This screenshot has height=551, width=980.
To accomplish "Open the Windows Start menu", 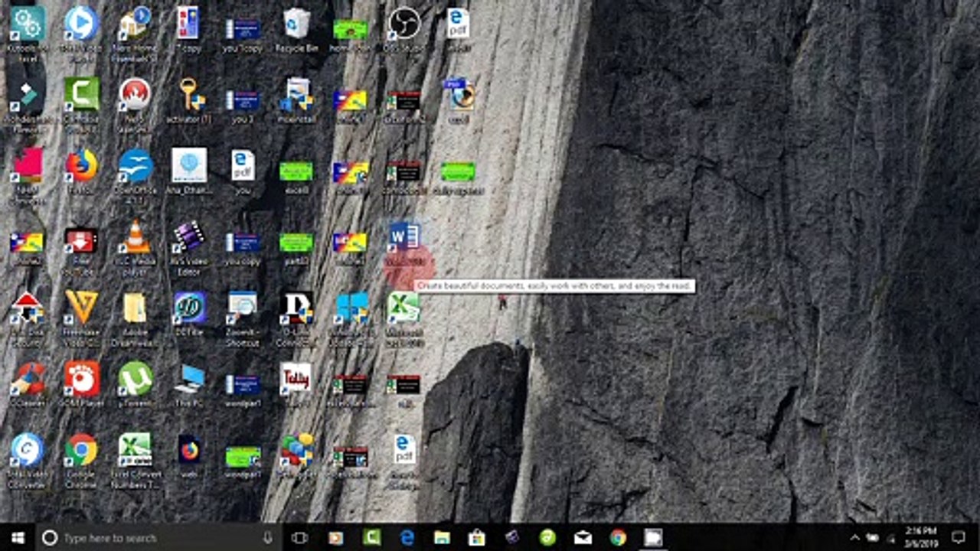I will 17,537.
